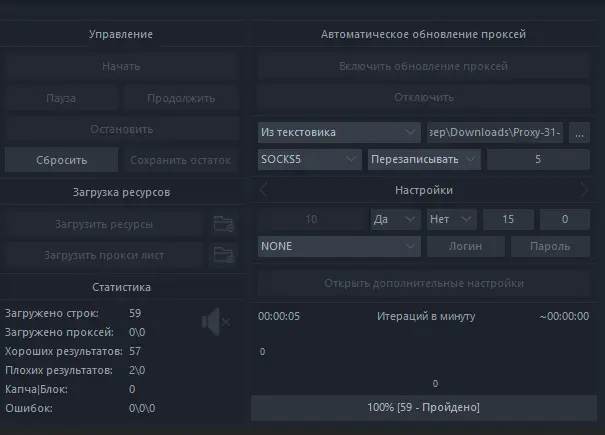Viewport: 605px width, 435px height.
Task: Open the Нет dropdown in settings
Action: 452,219
